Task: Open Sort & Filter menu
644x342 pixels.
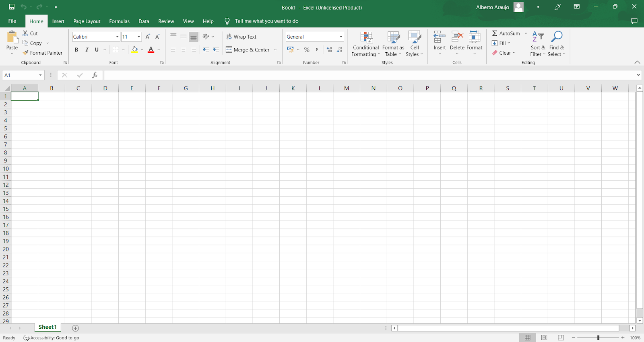Action: point(538,44)
